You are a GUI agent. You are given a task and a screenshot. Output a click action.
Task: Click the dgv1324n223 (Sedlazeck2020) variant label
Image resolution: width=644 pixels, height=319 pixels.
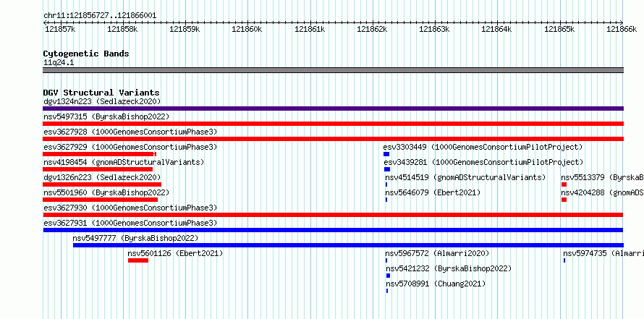pos(102,101)
